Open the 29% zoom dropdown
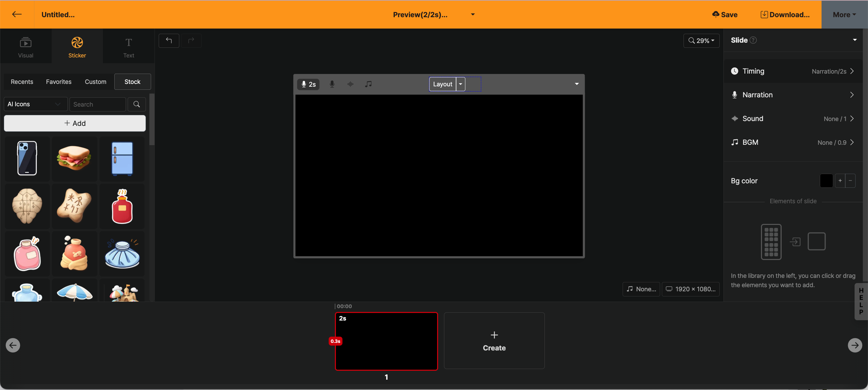 click(701, 41)
